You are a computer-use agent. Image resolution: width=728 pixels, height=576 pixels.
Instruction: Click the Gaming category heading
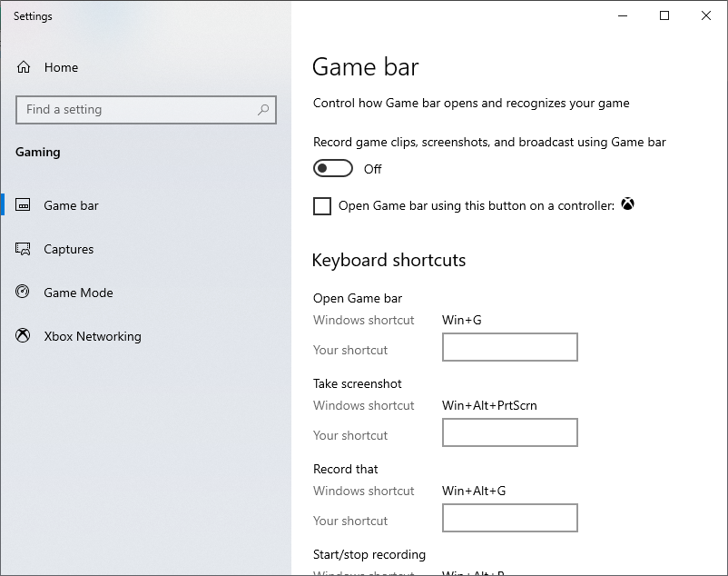point(37,153)
